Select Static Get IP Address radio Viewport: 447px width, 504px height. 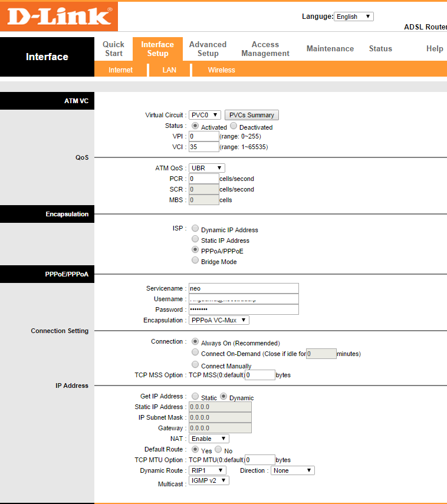click(x=195, y=396)
